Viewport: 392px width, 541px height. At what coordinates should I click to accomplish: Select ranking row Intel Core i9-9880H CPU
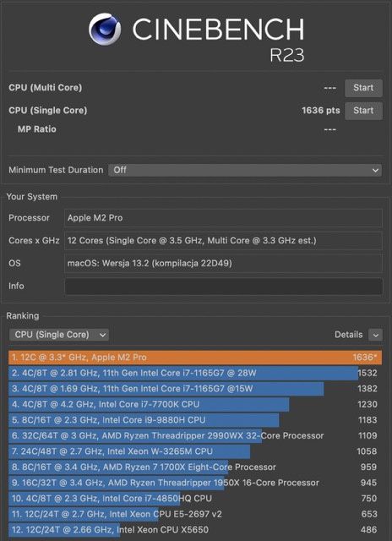click(x=195, y=420)
